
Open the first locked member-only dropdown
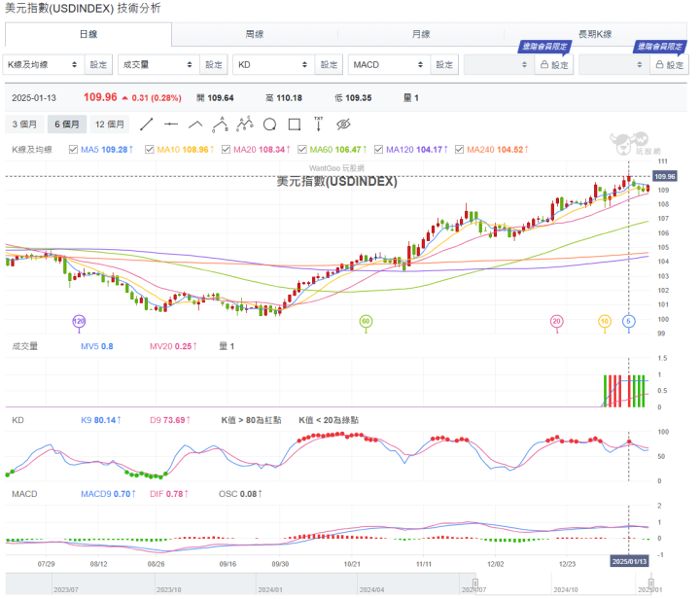pos(498,65)
